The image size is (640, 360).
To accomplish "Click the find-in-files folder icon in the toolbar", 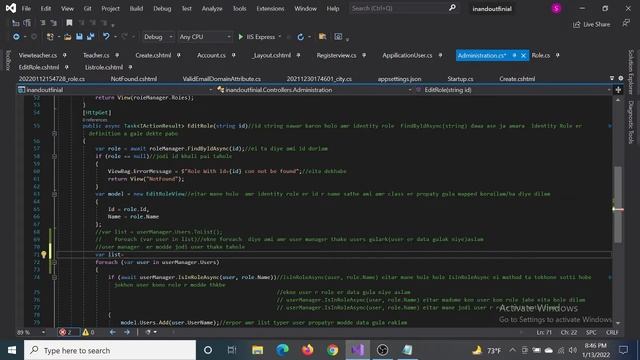I will (x=322, y=37).
